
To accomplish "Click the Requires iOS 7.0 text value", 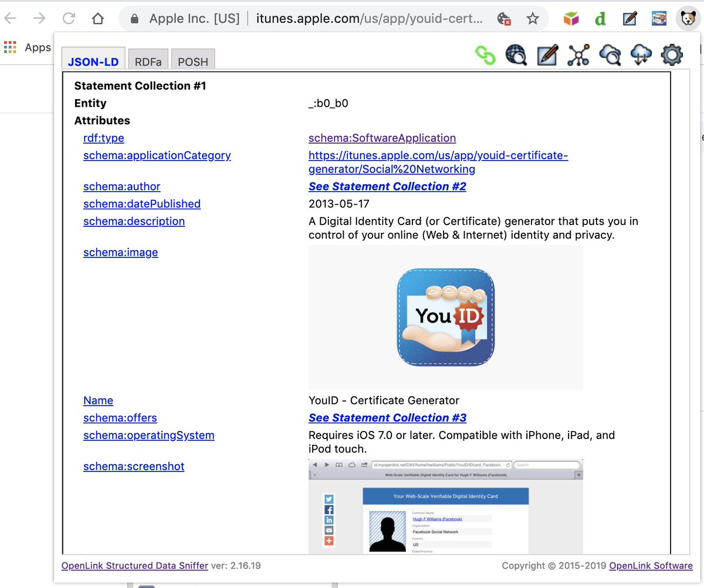I will (462, 442).
